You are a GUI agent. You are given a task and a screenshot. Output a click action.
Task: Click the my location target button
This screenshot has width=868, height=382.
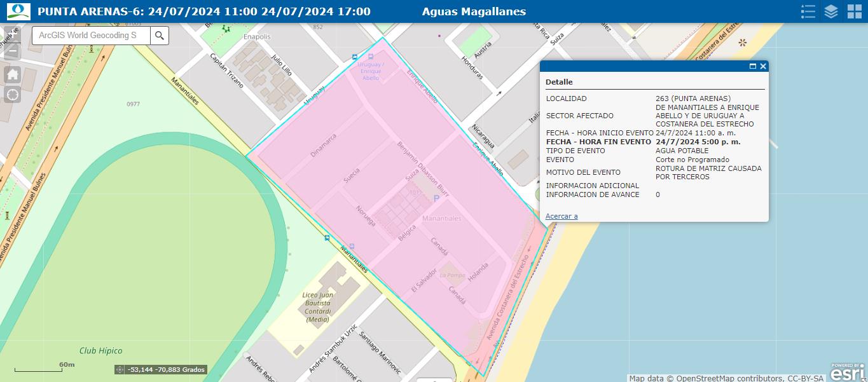[x=13, y=95]
